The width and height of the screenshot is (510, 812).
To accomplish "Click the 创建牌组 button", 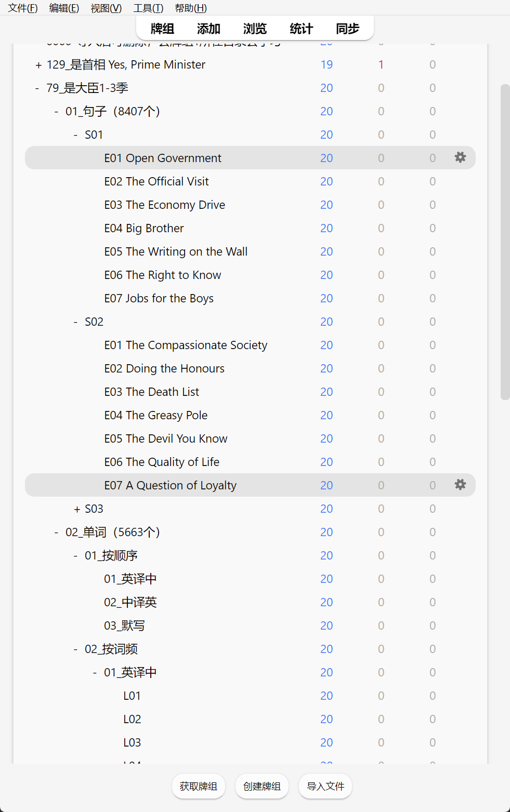I will 262,786.
